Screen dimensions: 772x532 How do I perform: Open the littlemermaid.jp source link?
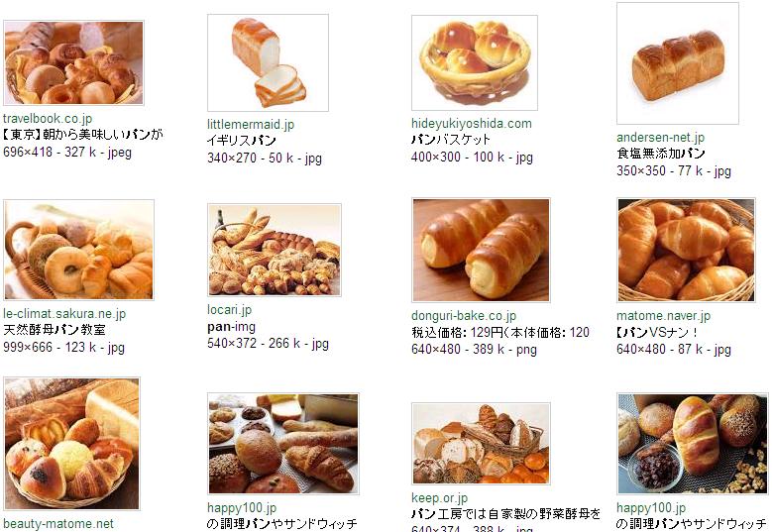point(251,125)
